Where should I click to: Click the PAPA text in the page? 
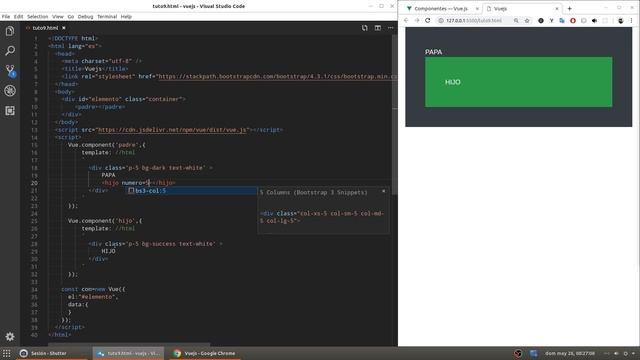[433, 52]
